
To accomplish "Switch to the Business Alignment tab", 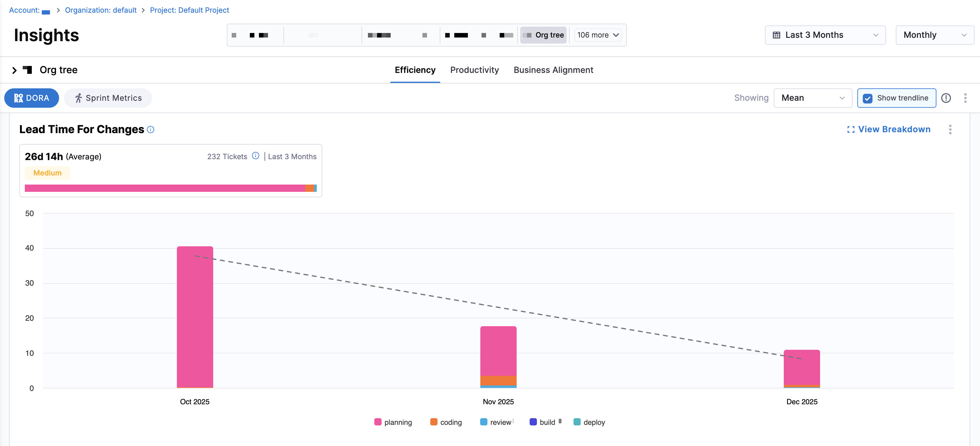I will [553, 70].
